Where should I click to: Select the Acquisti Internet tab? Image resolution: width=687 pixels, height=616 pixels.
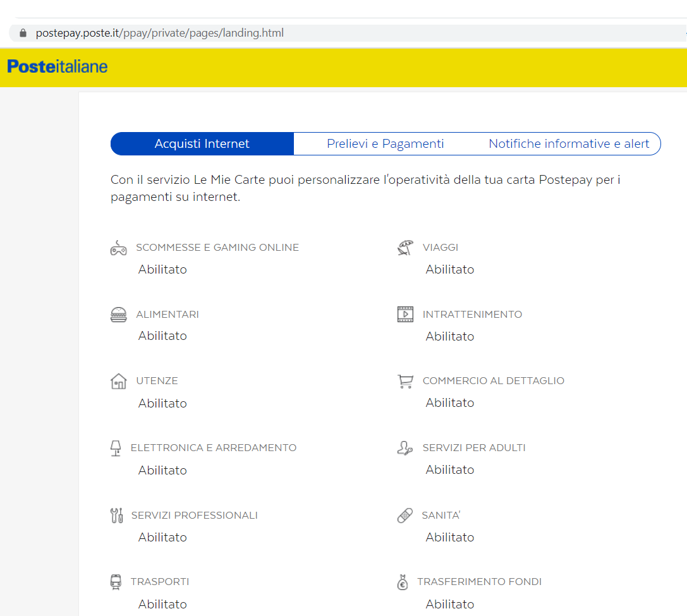202,143
